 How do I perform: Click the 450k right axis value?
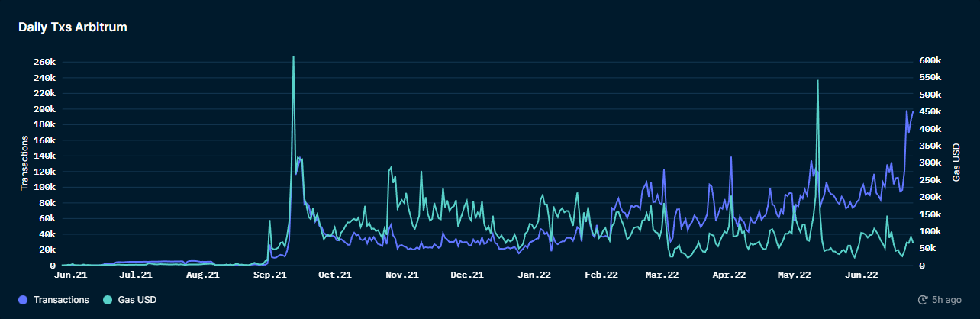(x=930, y=111)
